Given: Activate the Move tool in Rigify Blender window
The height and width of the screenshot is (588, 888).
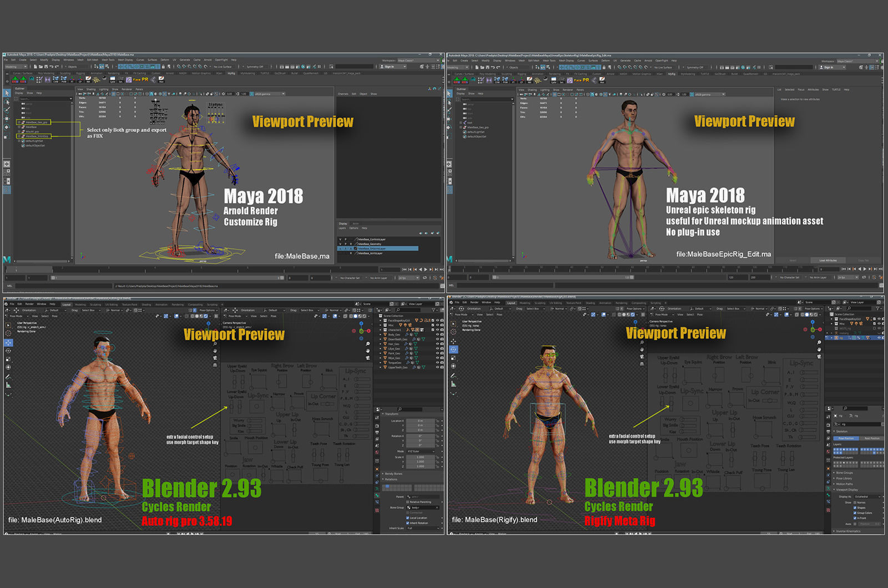Looking at the screenshot, I should pyautogui.click(x=453, y=341).
